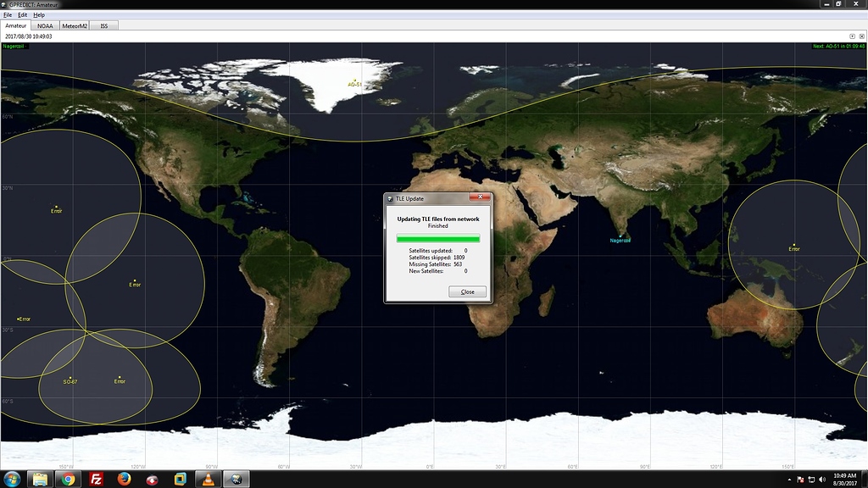Switch to the ISS tab
Image resolution: width=868 pixels, height=488 pixels.
pos(103,25)
